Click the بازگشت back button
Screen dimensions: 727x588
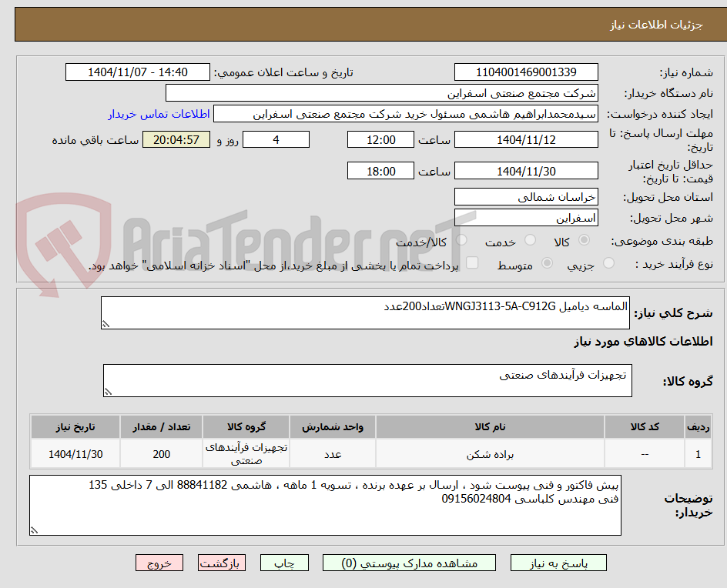click(222, 563)
